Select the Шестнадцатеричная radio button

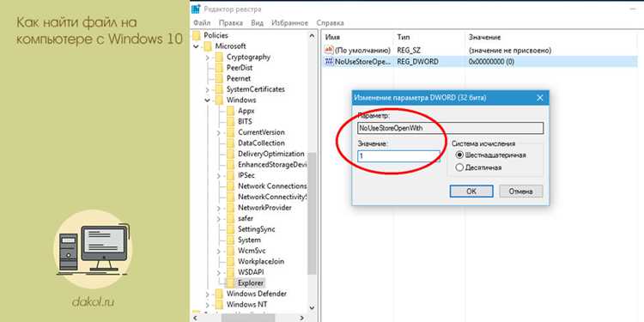(x=459, y=155)
